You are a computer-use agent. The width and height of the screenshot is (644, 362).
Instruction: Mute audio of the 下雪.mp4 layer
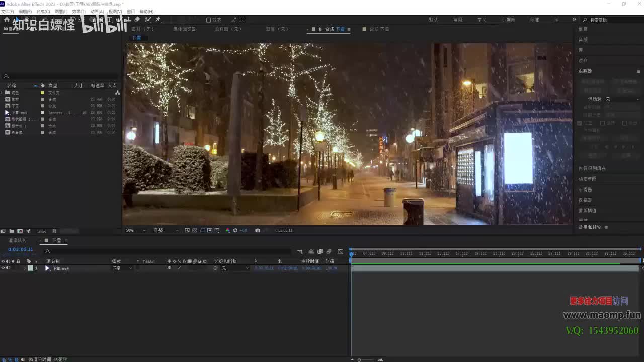8,268
